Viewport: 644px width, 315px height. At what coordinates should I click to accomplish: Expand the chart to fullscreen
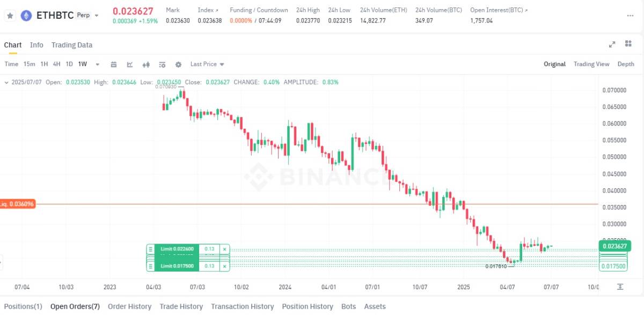[612, 45]
